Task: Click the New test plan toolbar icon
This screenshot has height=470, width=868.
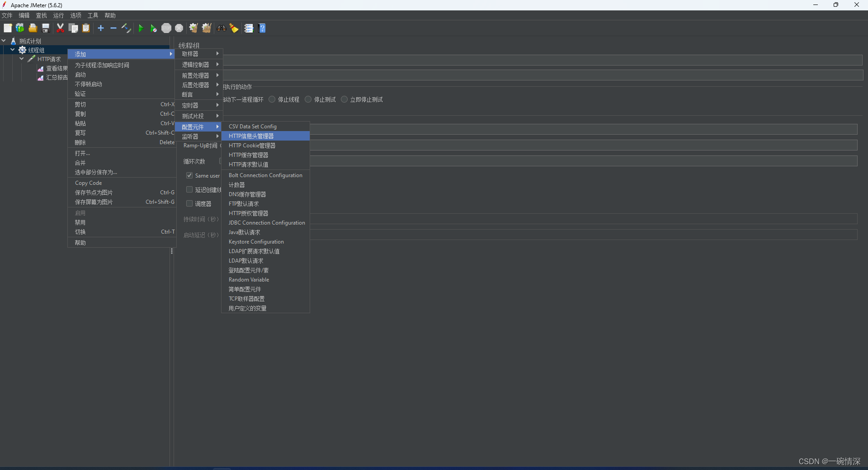Action: coord(8,28)
